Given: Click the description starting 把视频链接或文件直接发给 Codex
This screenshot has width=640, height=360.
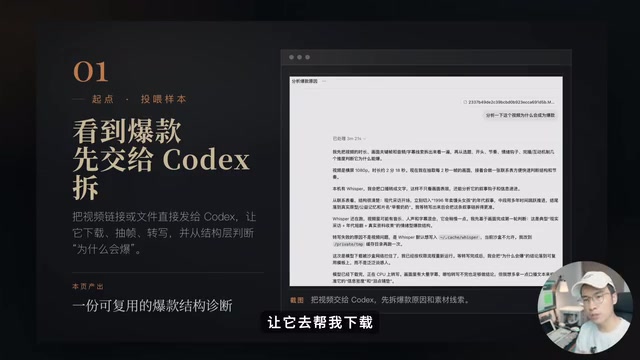Looking at the screenshot, I should (163, 233).
